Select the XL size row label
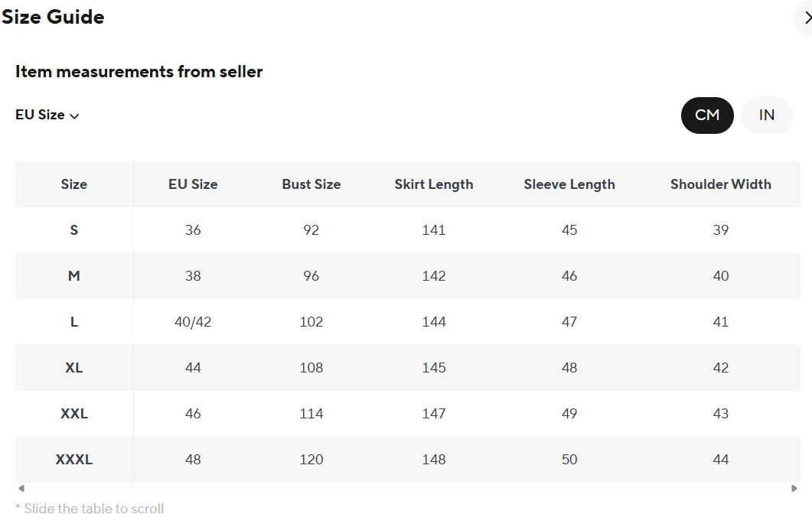 pyautogui.click(x=74, y=368)
